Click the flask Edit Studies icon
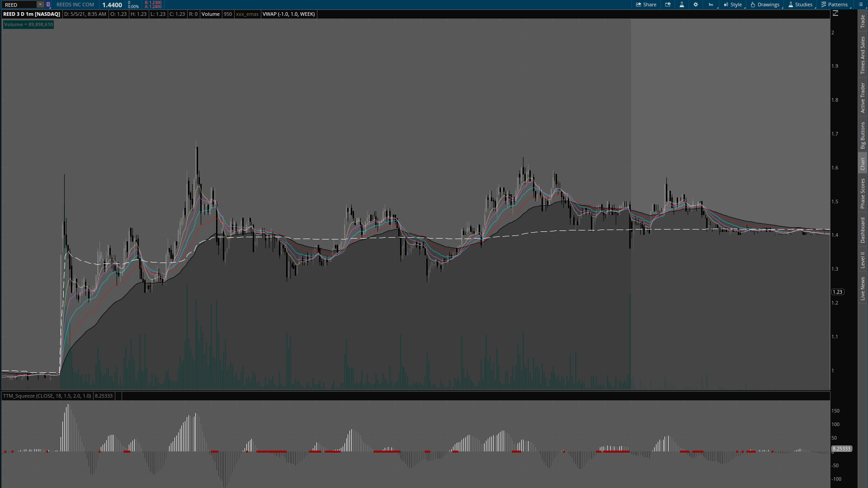 click(x=682, y=5)
